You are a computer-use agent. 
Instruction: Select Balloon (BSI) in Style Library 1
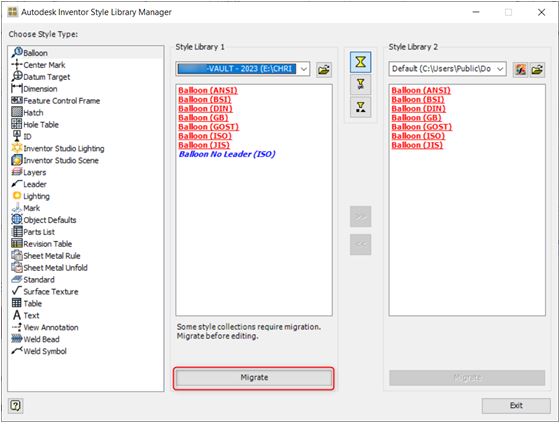(205, 100)
